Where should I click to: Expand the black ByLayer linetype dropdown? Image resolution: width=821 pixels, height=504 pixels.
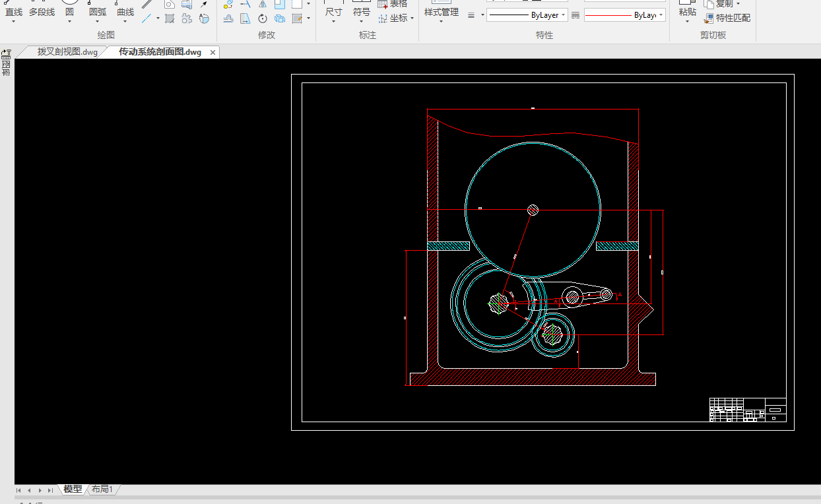click(564, 15)
